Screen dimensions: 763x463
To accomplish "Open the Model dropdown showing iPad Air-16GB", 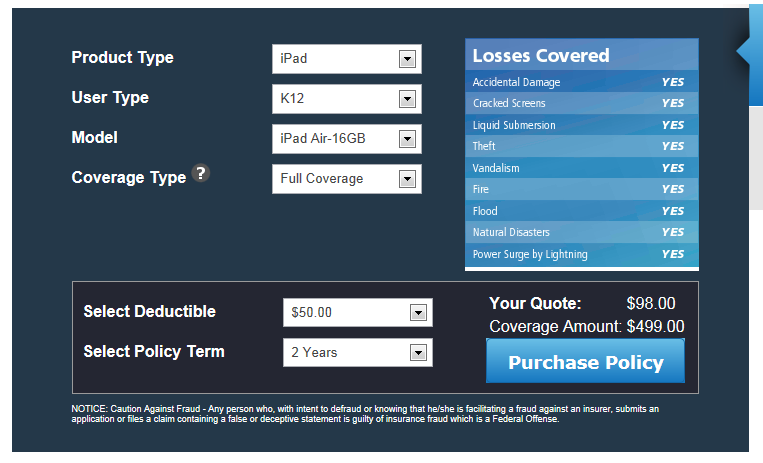I will pos(347,139).
